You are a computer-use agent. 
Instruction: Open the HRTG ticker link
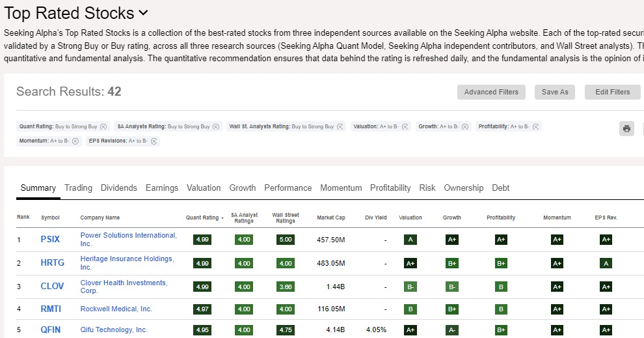(52, 262)
